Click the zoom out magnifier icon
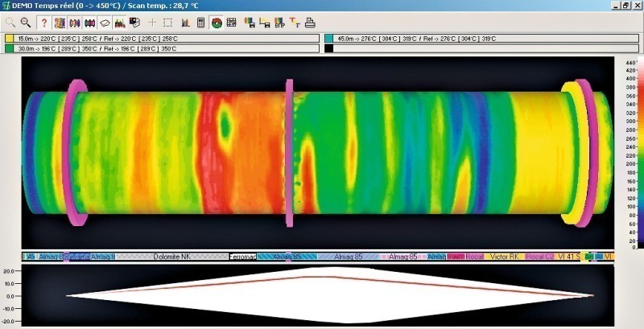644x329 pixels. click(x=26, y=23)
